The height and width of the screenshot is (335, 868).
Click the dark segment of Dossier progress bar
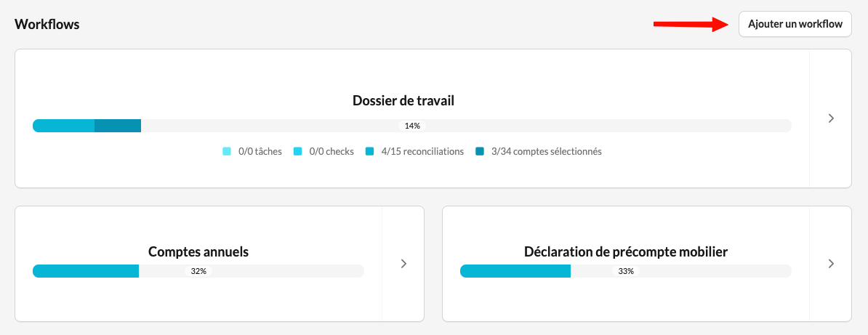(118, 126)
